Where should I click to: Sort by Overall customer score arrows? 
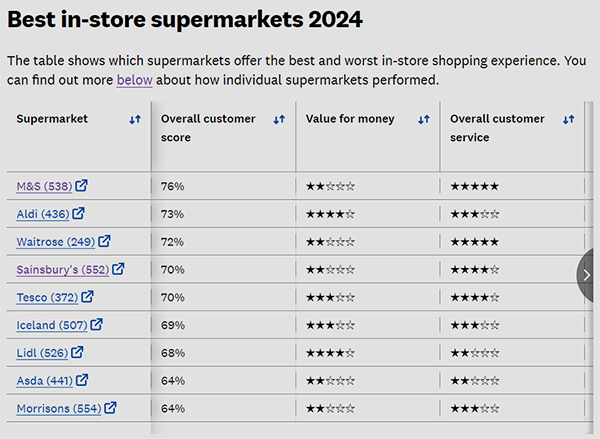coord(279,119)
